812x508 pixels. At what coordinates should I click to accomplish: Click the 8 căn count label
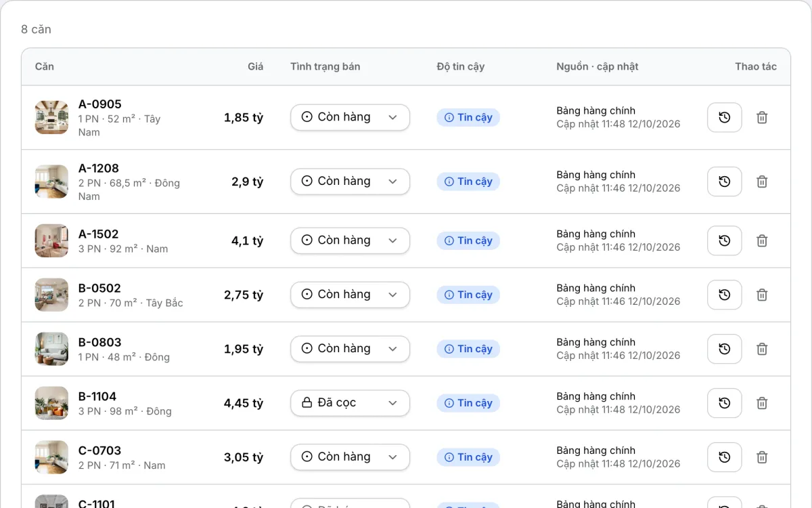click(36, 29)
